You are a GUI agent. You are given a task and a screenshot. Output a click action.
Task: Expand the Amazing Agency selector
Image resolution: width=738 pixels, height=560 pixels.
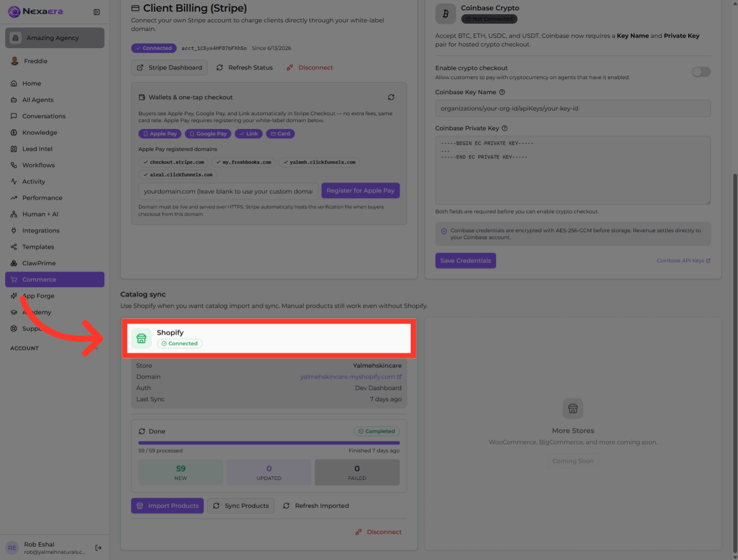(x=55, y=38)
